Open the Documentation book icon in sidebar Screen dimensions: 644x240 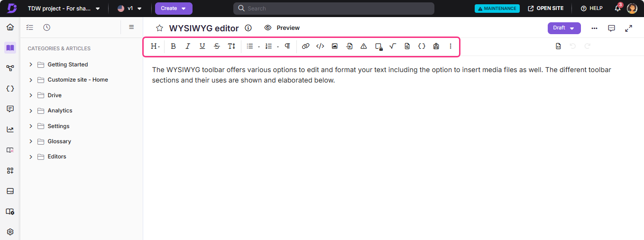point(10,47)
